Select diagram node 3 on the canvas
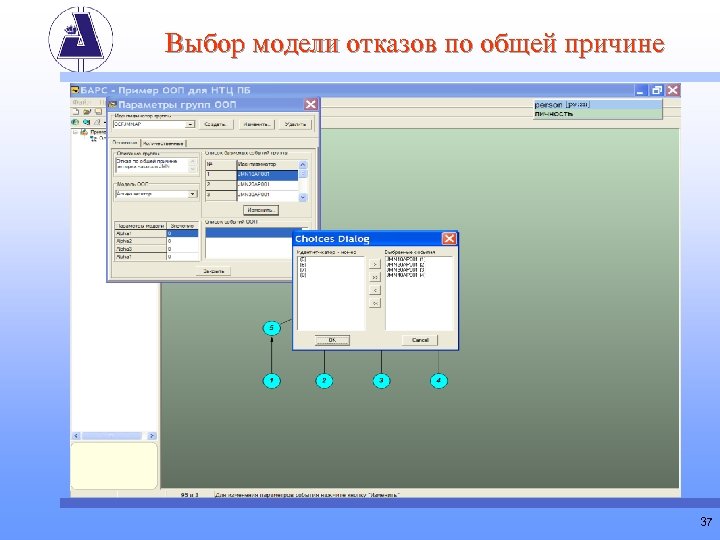 click(381, 381)
